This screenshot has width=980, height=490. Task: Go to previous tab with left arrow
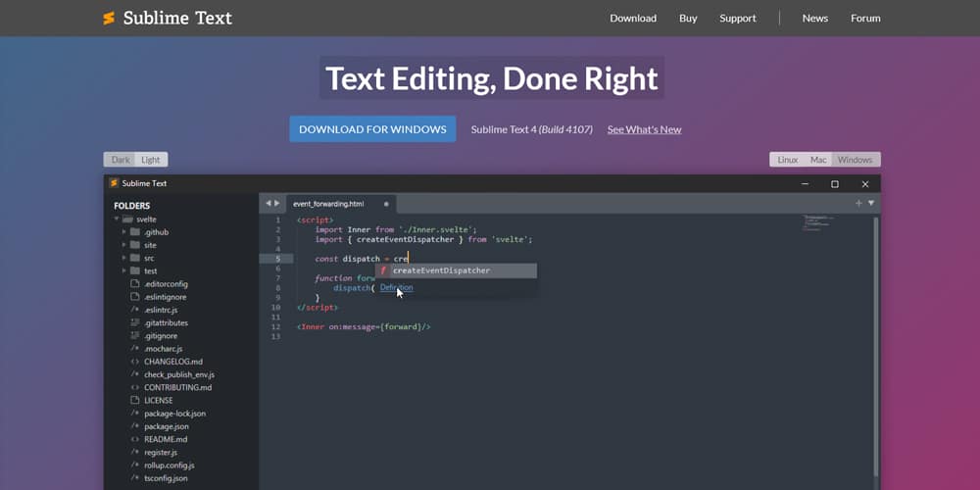tap(269, 203)
